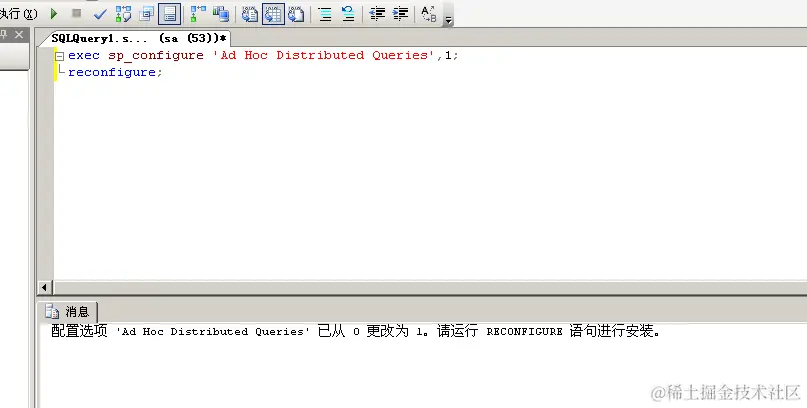Comment out the selected lines icon

pos(325,14)
